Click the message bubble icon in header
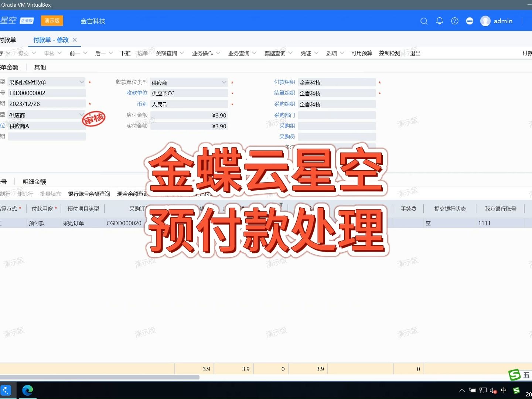This screenshot has width=532, height=399. click(x=470, y=21)
